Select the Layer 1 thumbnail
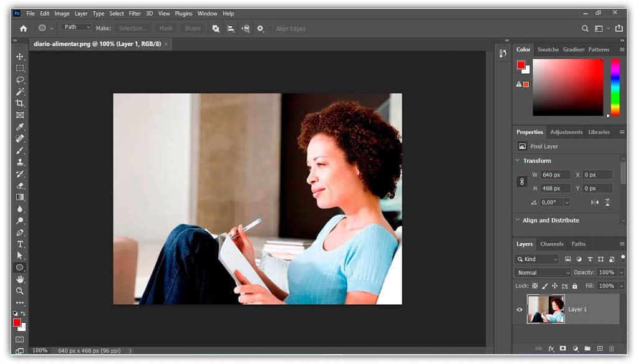This screenshot has height=364, width=638. (x=546, y=308)
